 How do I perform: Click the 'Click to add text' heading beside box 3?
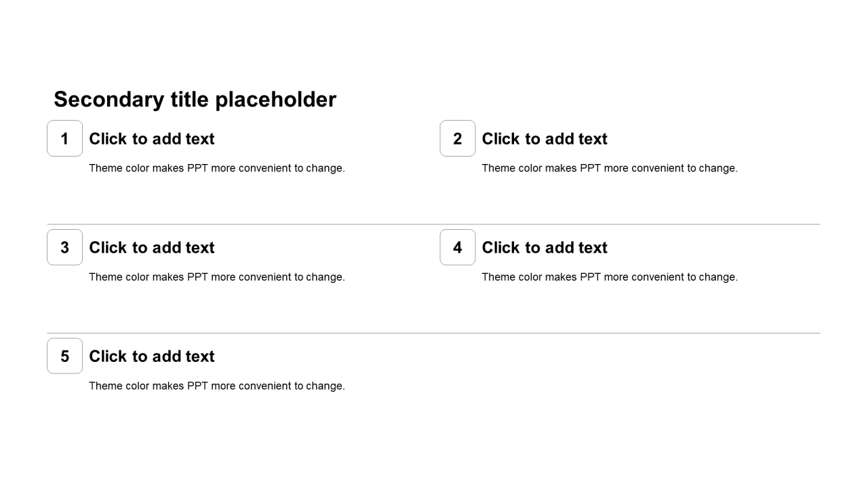click(152, 248)
